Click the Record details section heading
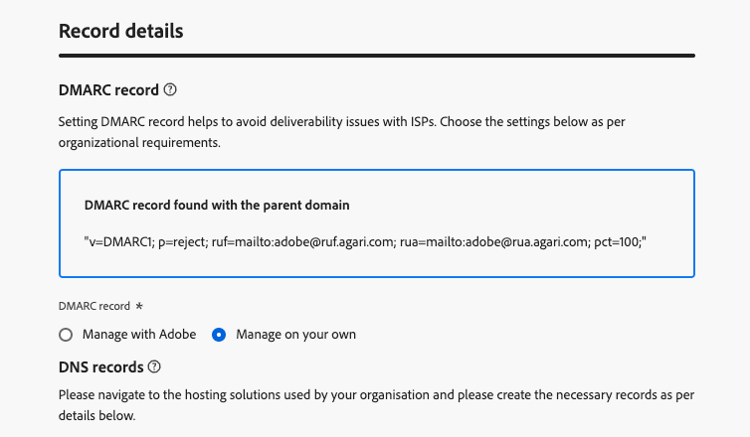750x437 pixels. [121, 31]
